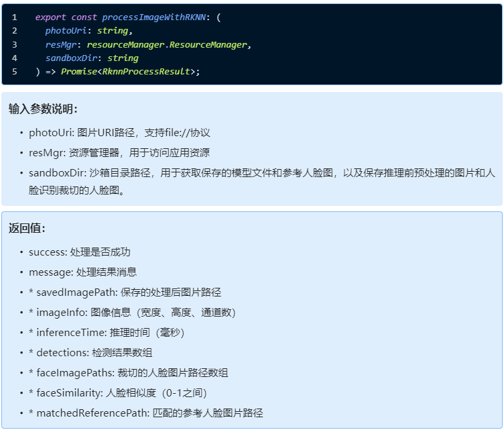The image size is (504, 430).
Task: Click the 'sandboxDir: 沙箱目录路径' bullet
Action: pyautogui.click(x=261, y=181)
